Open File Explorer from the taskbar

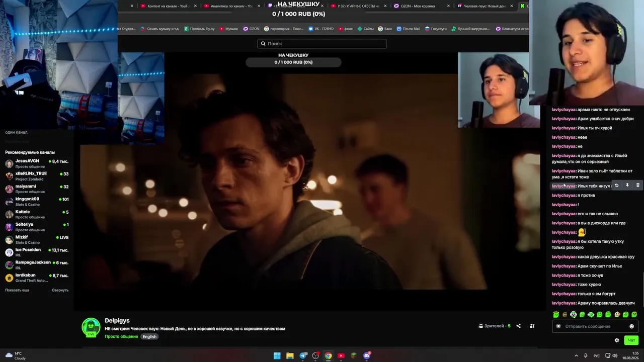pyautogui.click(x=290, y=356)
